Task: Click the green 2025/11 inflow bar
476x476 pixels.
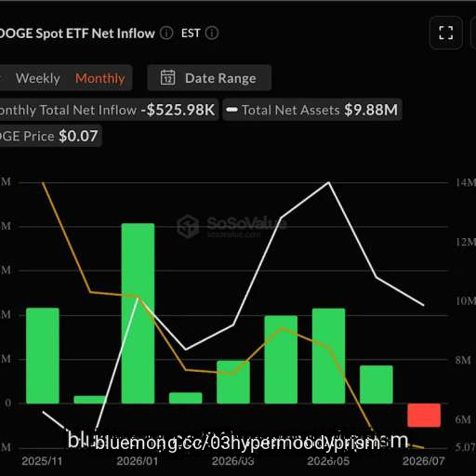Action: 43,356
